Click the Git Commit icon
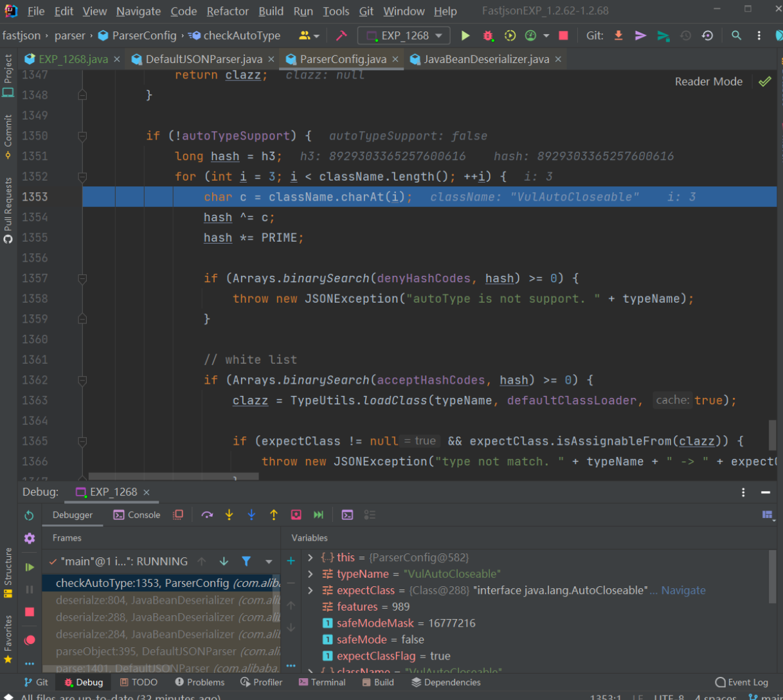 click(640, 35)
